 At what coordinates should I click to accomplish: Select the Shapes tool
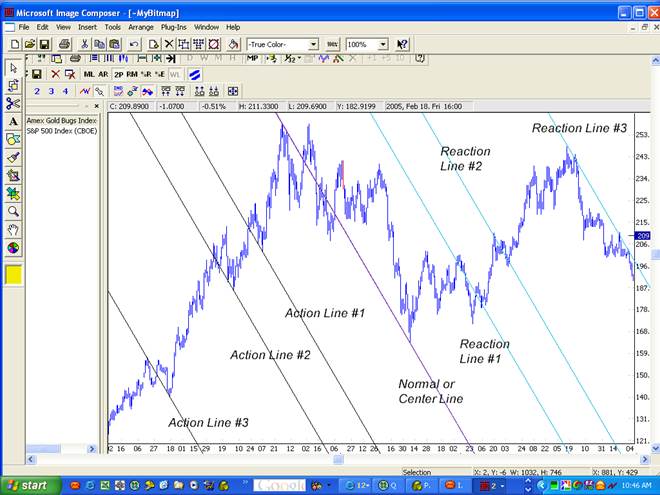[x=13, y=139]
